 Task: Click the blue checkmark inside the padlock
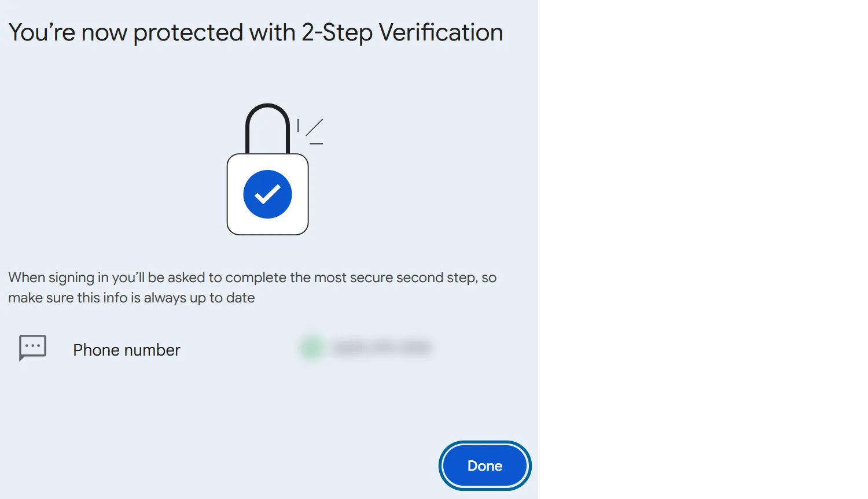pos(267,194)
